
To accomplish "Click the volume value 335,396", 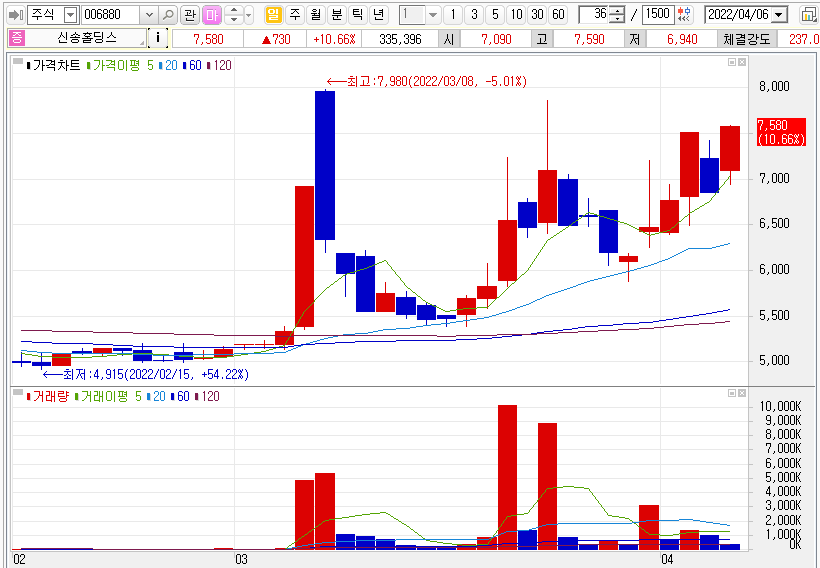I will click(x=400, y=39).
